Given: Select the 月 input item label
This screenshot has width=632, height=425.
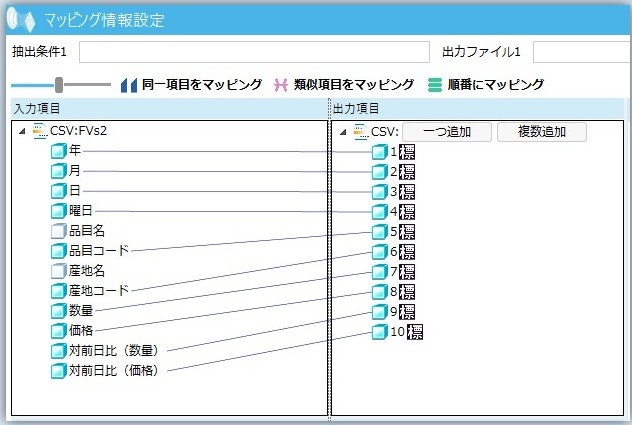Looking at the screenshot, I should 75,171.
